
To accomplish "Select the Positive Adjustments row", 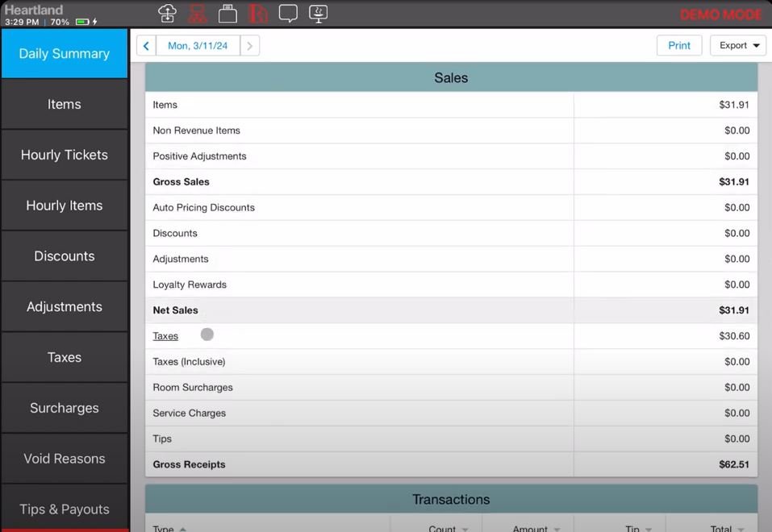I will 451,156.
